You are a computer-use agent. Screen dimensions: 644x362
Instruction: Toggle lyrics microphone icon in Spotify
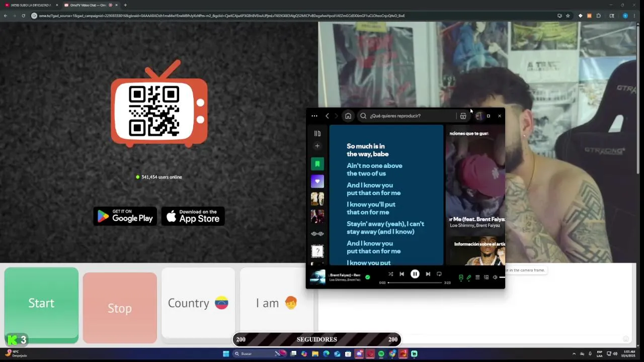469,277
